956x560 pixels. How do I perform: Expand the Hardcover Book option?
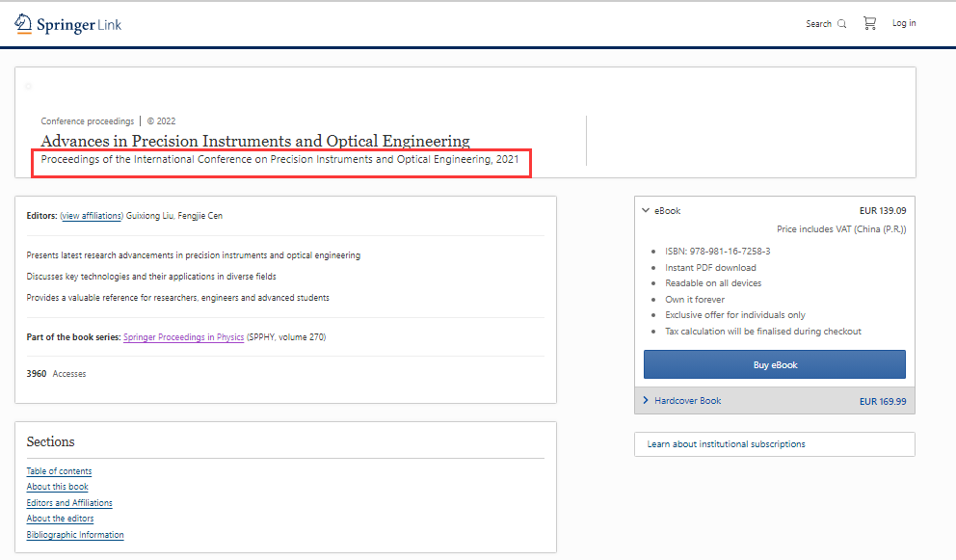pos(774,401)
